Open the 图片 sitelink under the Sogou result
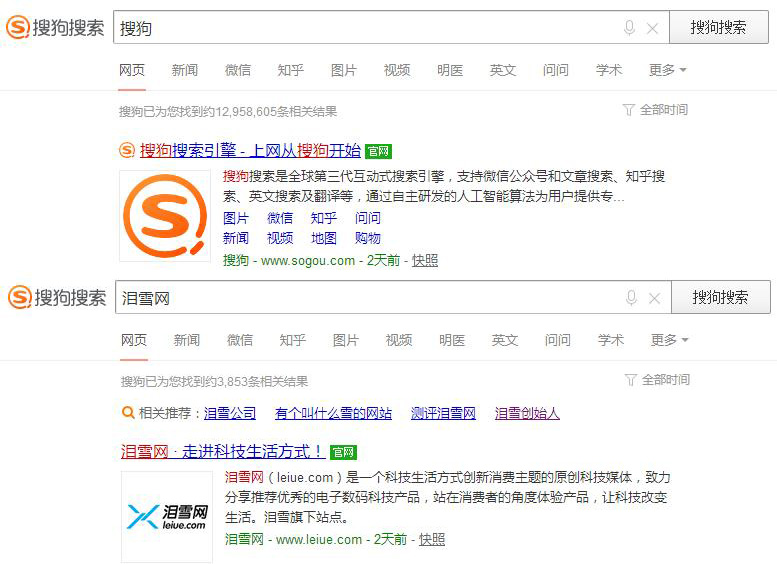Viewport: 777px width, 564px height. coord(236,218)
